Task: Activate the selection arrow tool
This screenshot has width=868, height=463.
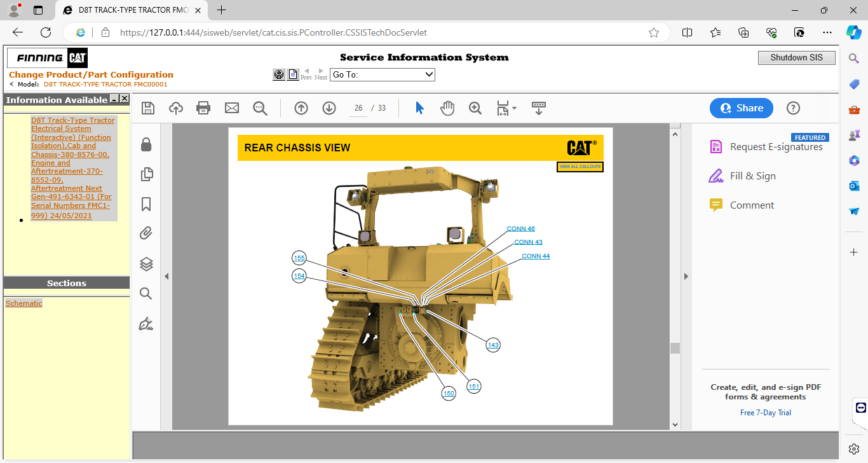Action: point(419,108)
